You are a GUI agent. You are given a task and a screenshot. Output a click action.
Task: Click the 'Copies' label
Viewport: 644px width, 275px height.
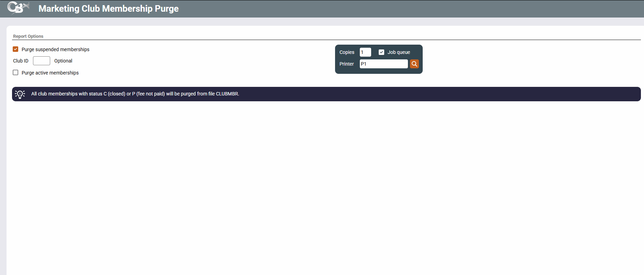coord(347,52)
